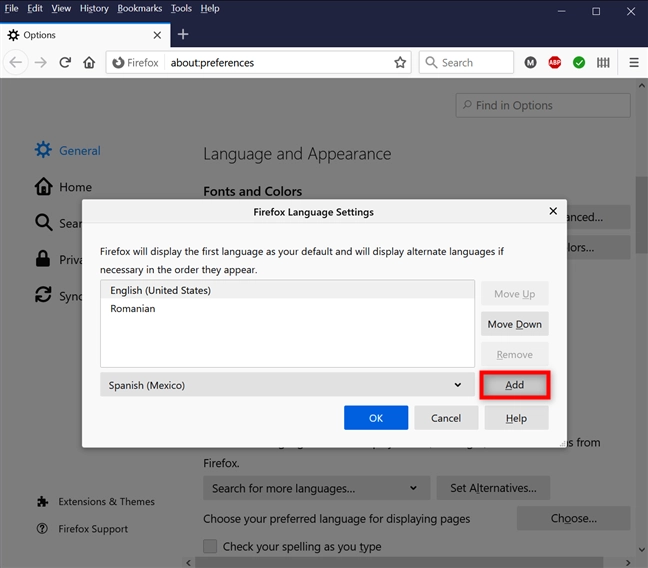The height and width of the screenshot is (568, 648).
Task: Click the Move Up button
Action: point(515,294)
